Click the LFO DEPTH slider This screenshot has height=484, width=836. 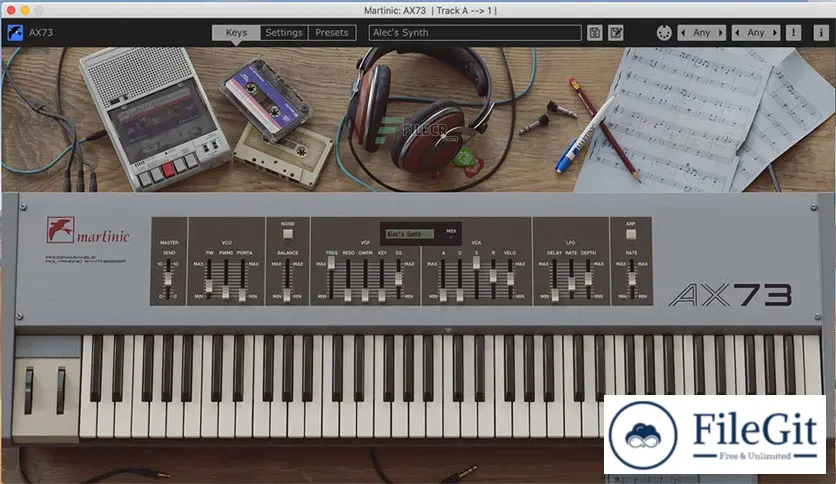tap(589, 280)
